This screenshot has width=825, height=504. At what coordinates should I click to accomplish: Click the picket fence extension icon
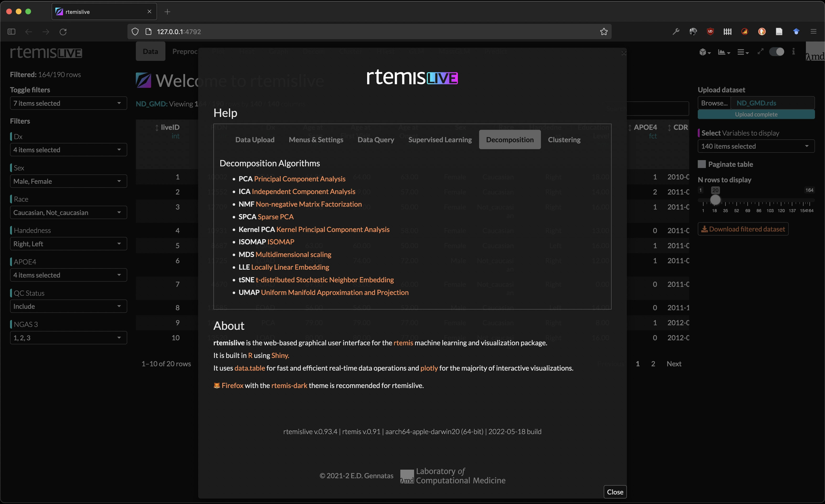pos(727,31)
